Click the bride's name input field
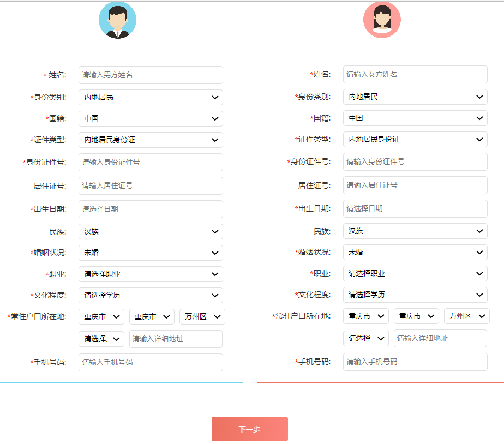This screenshot has height=444, width=504. pos(415,74)
